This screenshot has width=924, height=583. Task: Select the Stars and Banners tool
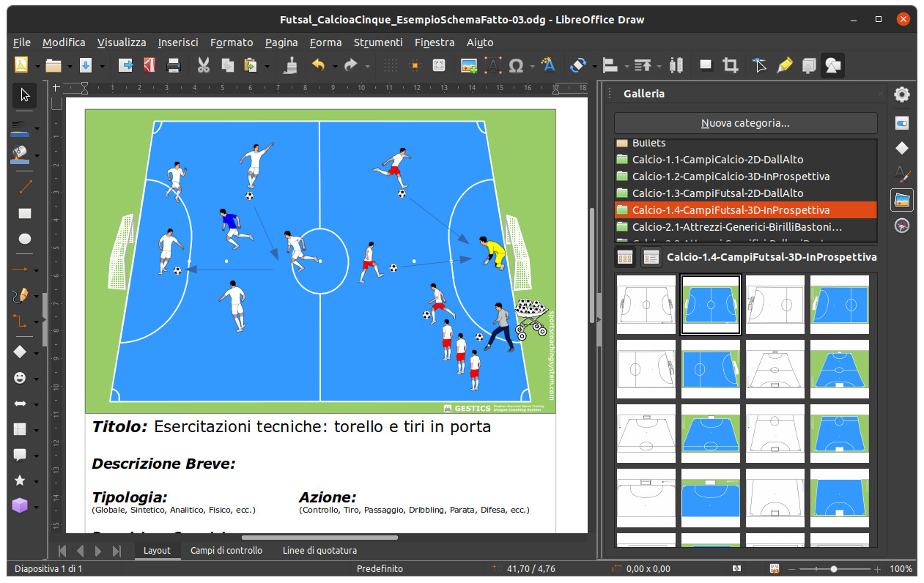[21, 480]
